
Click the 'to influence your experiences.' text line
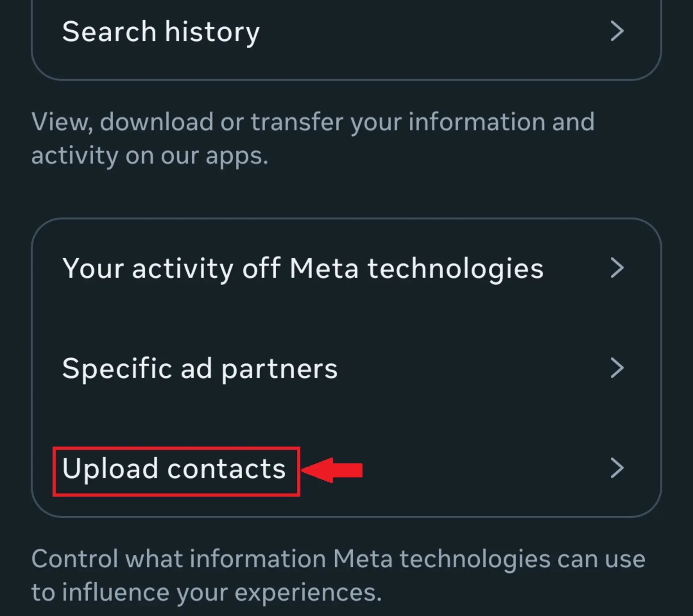point(206,593)
